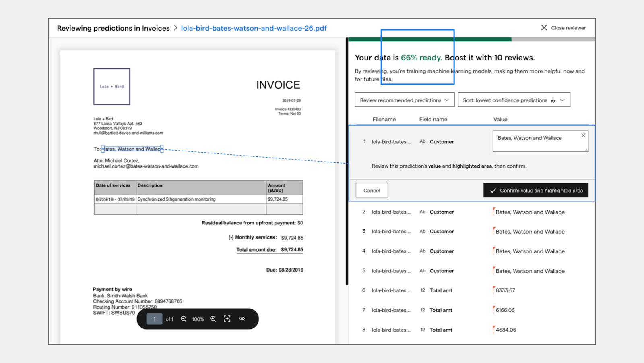The width and height of the screenshot is (644, 363).
Task: Click the 100% zoom level indicator
Action: (198, 319)
